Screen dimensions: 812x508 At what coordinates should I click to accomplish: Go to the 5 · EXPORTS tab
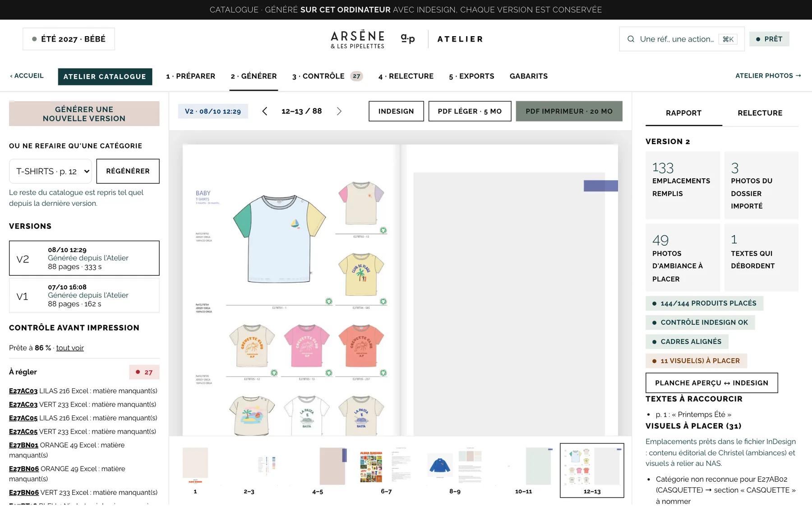click(x=471, y=76)
